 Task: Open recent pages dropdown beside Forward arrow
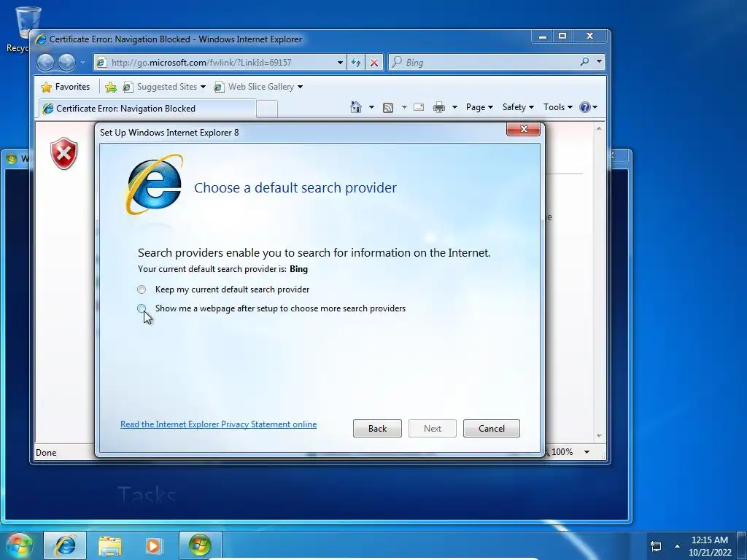82,63
